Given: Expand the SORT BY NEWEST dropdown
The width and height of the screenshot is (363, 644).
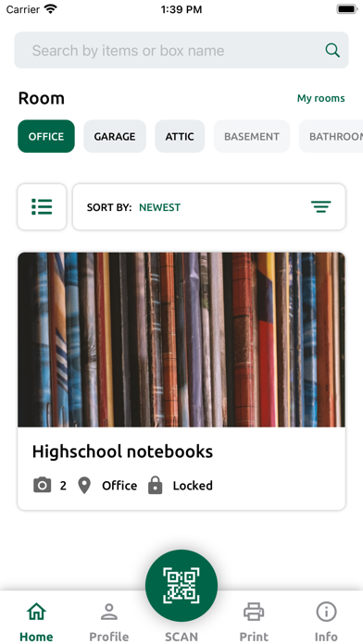Looking at the screenshot, I should (209, 206).
